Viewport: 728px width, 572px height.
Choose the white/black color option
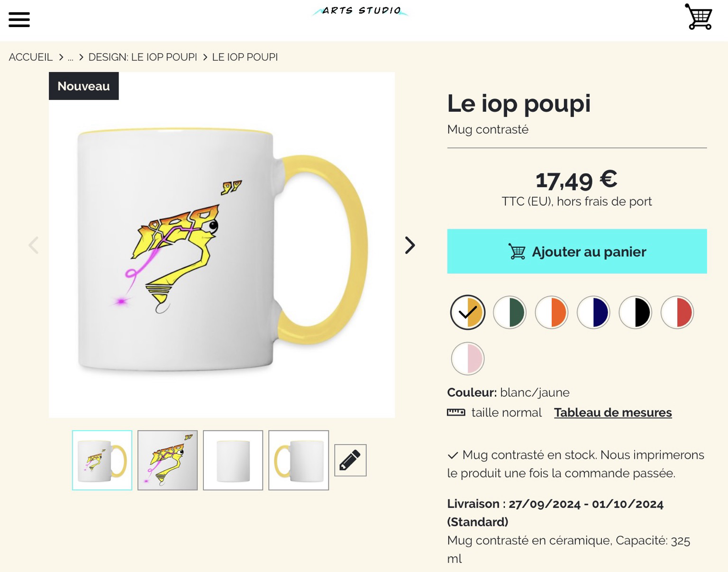[x=635, y=312]
